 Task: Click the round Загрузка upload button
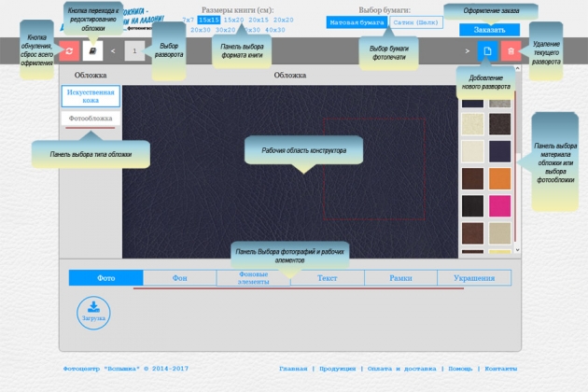point(93,313)
